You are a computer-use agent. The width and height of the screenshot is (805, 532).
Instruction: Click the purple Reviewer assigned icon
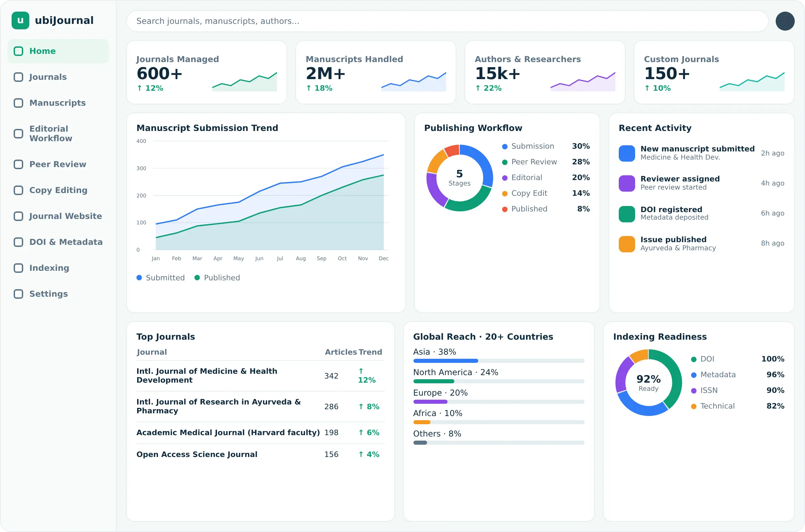(x=627, y=183)
